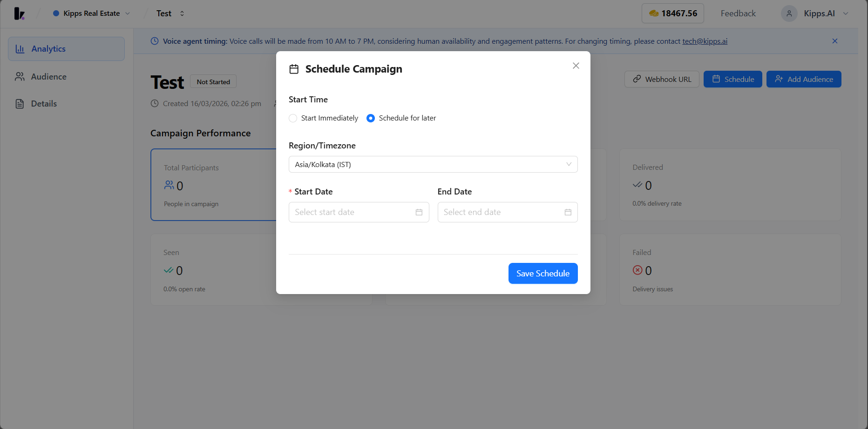Click the Failed stats card
Screen dimensions: 868x429
[730, 270]
